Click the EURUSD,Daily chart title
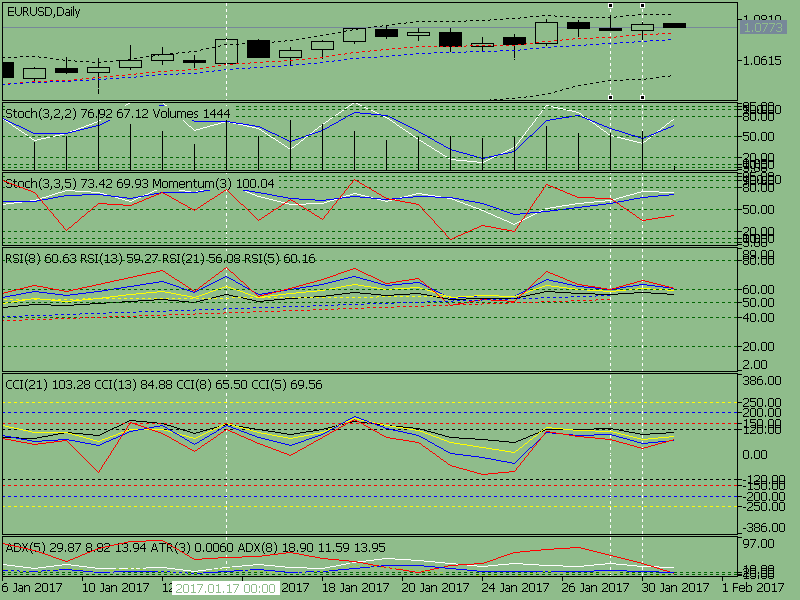 click(43, 12)
